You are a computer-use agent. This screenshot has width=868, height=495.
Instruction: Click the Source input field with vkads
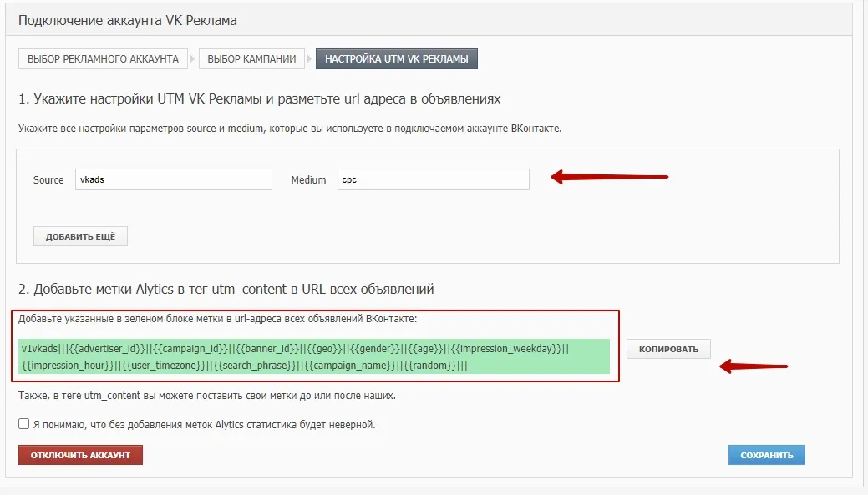click(x=174, y=179)
